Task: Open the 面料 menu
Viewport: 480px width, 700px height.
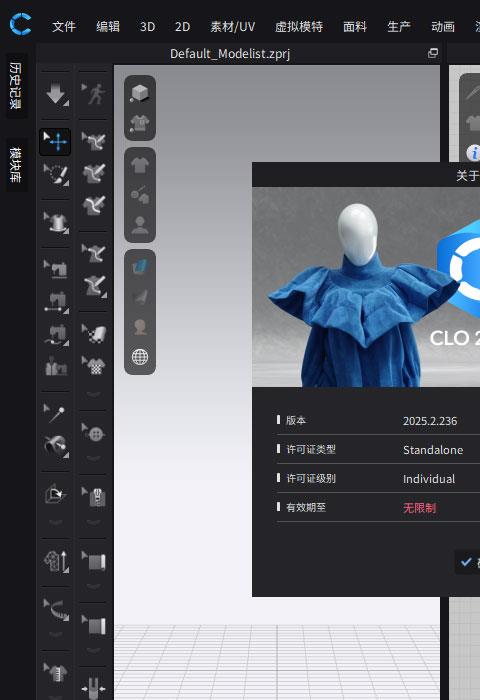Action: click(355, 27)
